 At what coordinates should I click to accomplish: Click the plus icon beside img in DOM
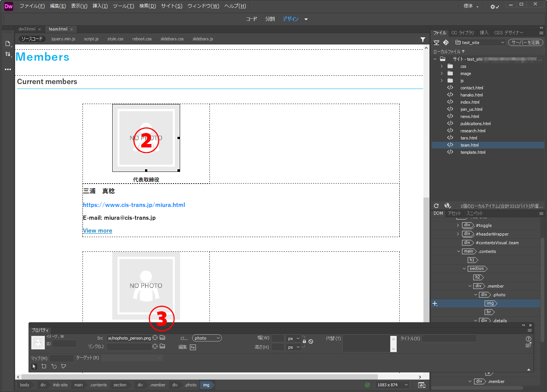pos(435,303)
